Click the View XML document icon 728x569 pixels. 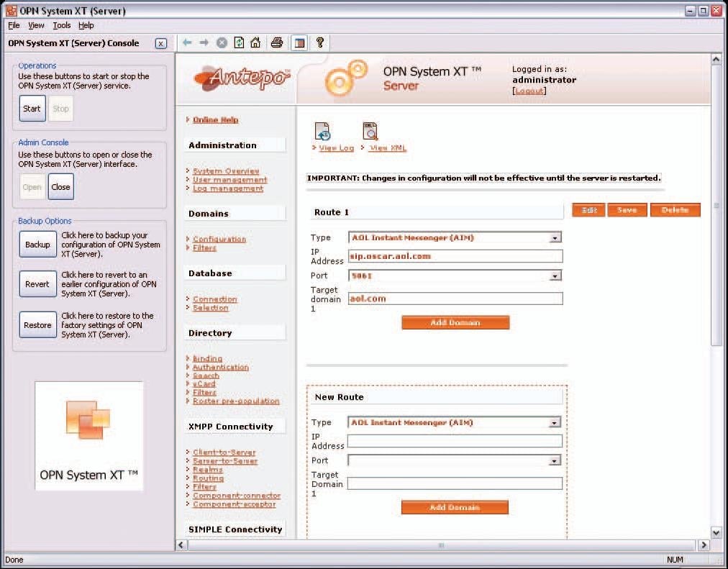[x=370, y=131]
